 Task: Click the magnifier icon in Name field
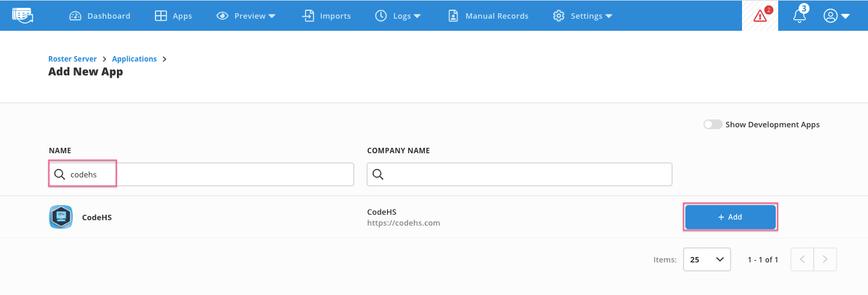[x=60, y=174]
